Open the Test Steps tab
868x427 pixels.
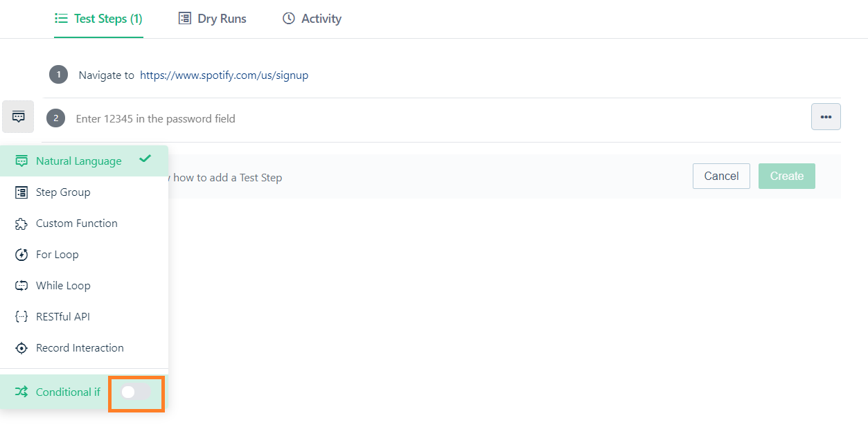tap(98, 19)
